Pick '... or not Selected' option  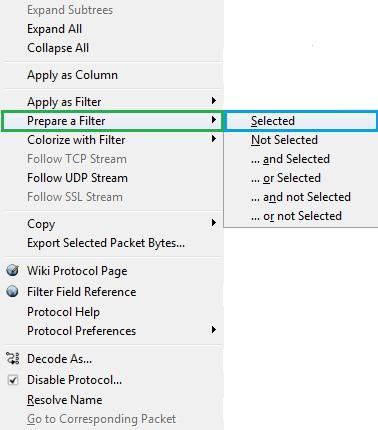tap(296, 216)
